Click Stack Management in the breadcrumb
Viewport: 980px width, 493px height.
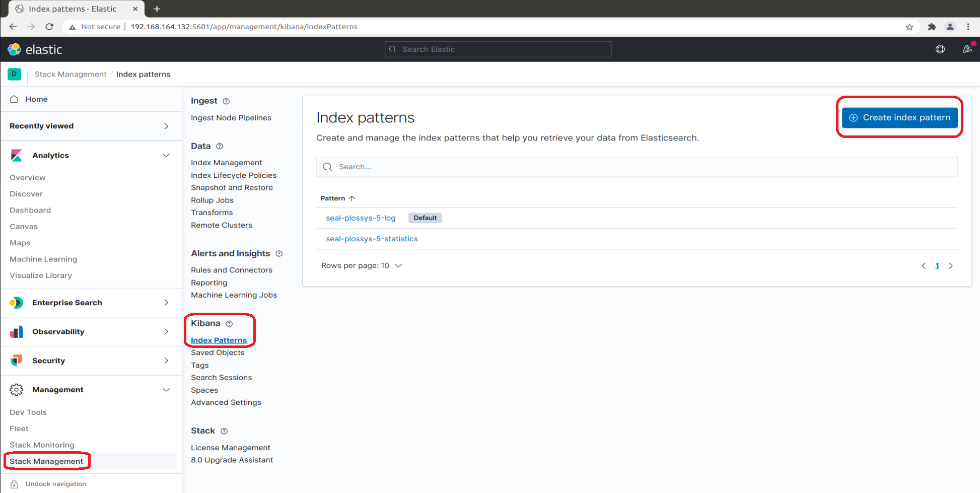coord(70,74)
